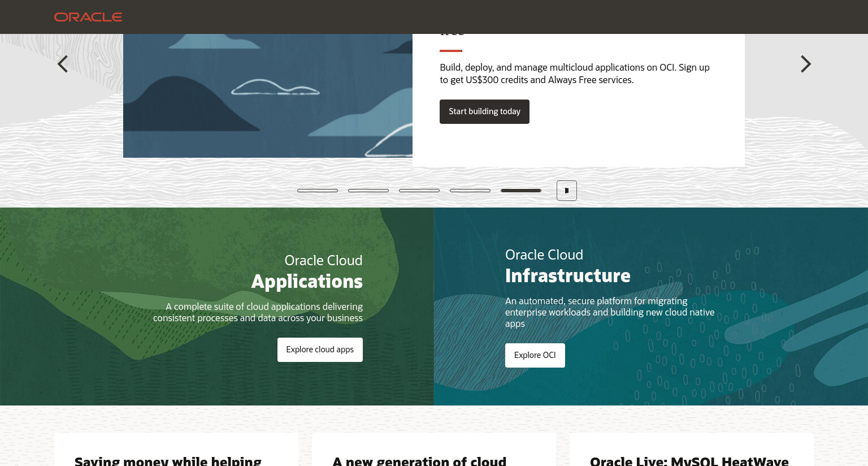The height and width of the screenshot is (466, 868).
Task: Click Explore OCI button
Action: coord(535,355)
